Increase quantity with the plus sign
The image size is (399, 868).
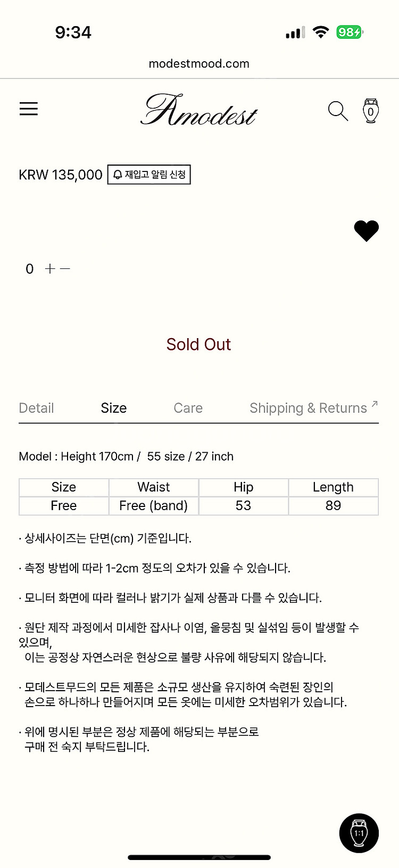pyautogui.click(x=50, y=269)
